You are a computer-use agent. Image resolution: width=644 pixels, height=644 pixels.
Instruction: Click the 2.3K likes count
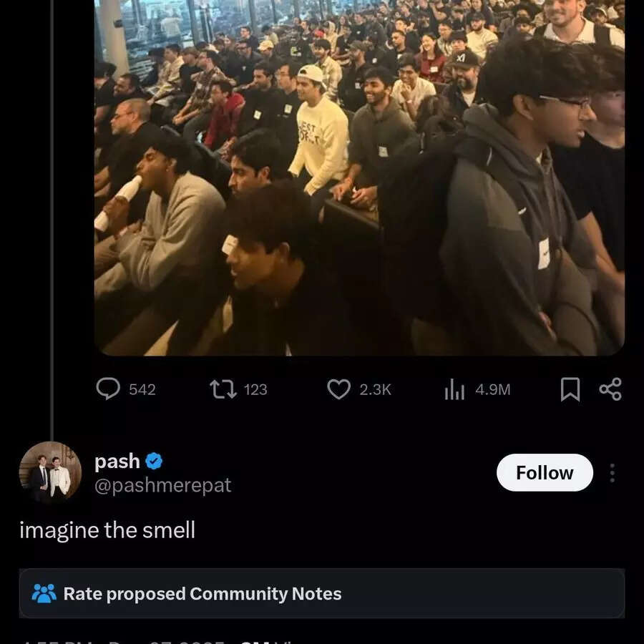[x=375, y=389]
